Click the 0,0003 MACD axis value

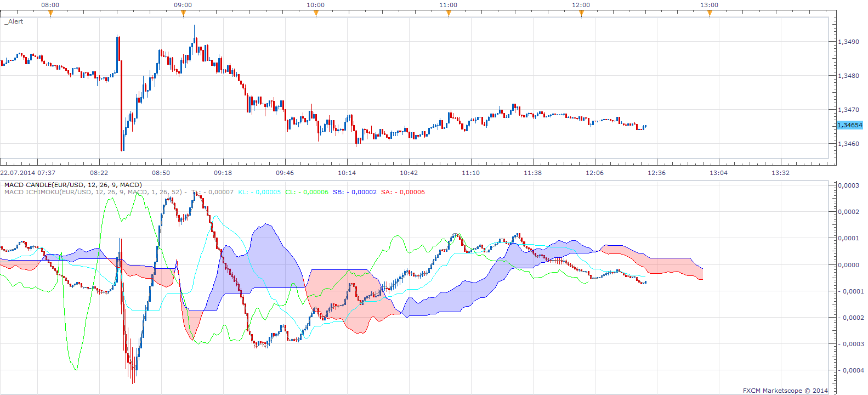[x=849, y=185]
